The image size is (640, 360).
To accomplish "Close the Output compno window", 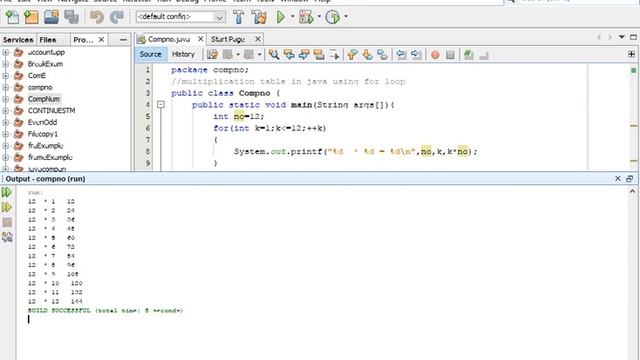I will tap(618, 179).
